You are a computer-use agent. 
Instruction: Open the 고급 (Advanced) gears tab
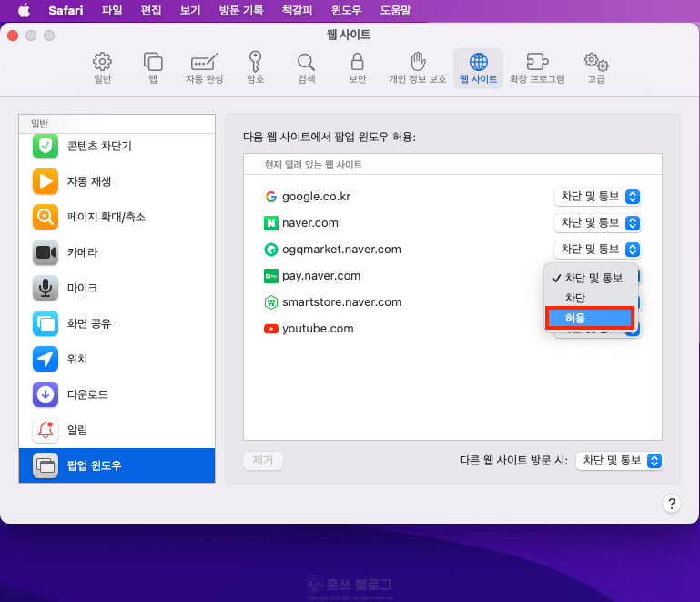pos(596,68)
